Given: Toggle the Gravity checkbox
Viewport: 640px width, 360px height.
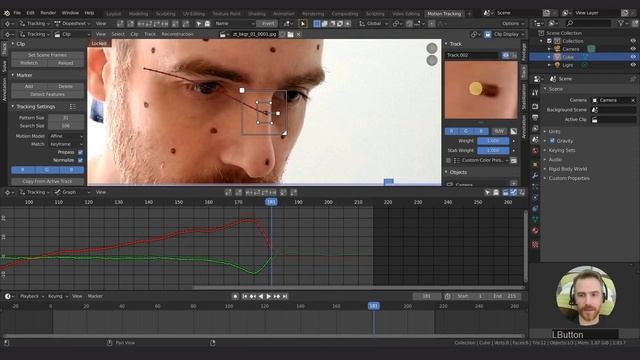Looking at the screenshot, I should 552,141.
